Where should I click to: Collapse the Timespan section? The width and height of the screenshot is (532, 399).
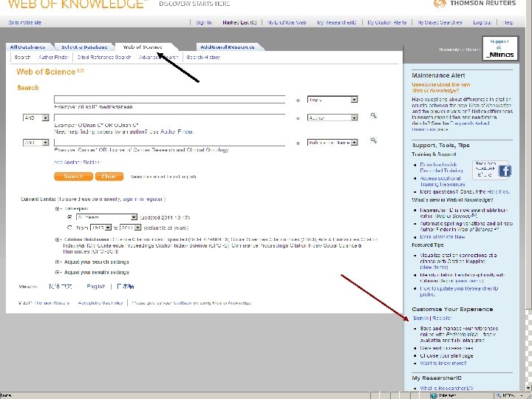tap(58, 208)
